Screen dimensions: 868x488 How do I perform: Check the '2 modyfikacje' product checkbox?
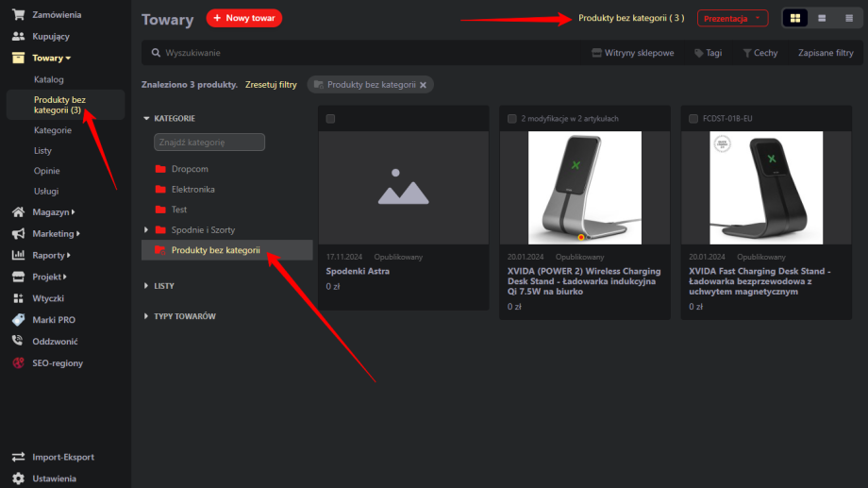pos(511,119)
